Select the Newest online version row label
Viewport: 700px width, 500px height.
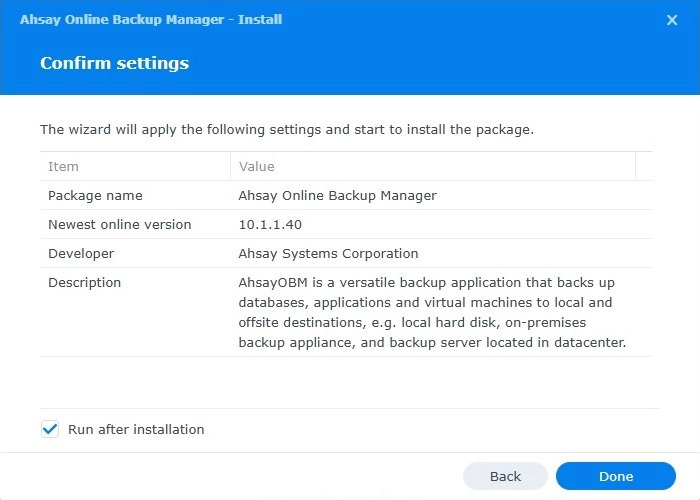click(119, 224)
